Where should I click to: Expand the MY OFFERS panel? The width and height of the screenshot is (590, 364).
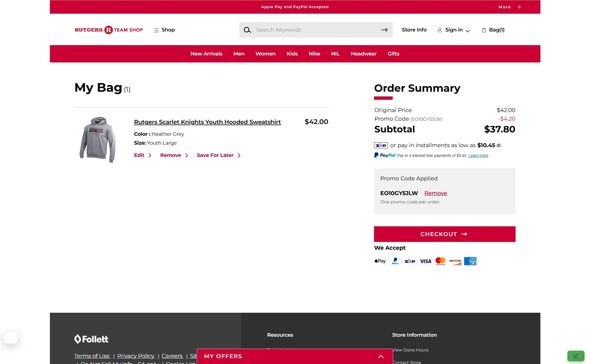(295, 356)
